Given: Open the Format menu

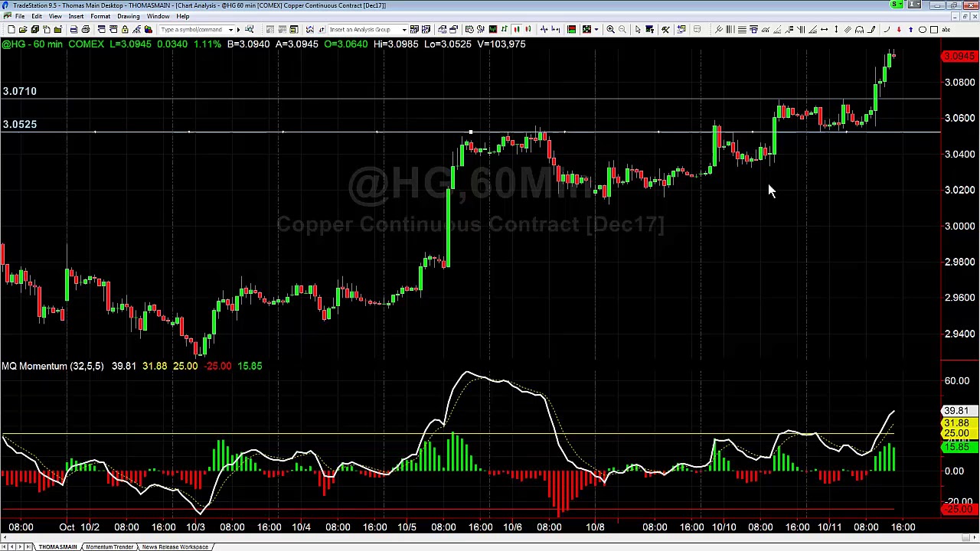Looking at the screenshot, I should (x=100, y=16).
